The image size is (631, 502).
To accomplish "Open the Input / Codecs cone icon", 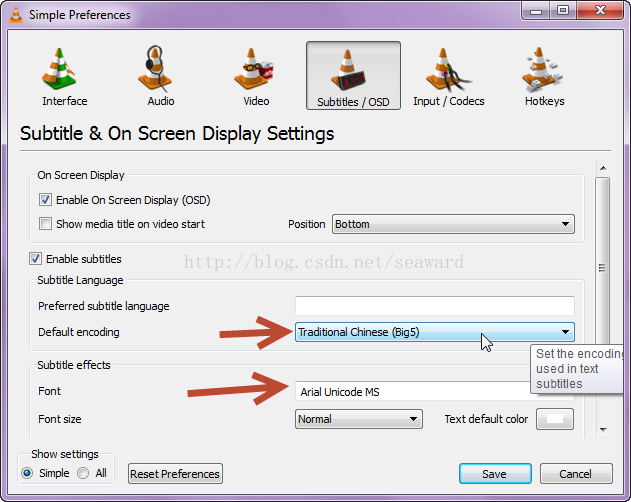I will (447, 70).
